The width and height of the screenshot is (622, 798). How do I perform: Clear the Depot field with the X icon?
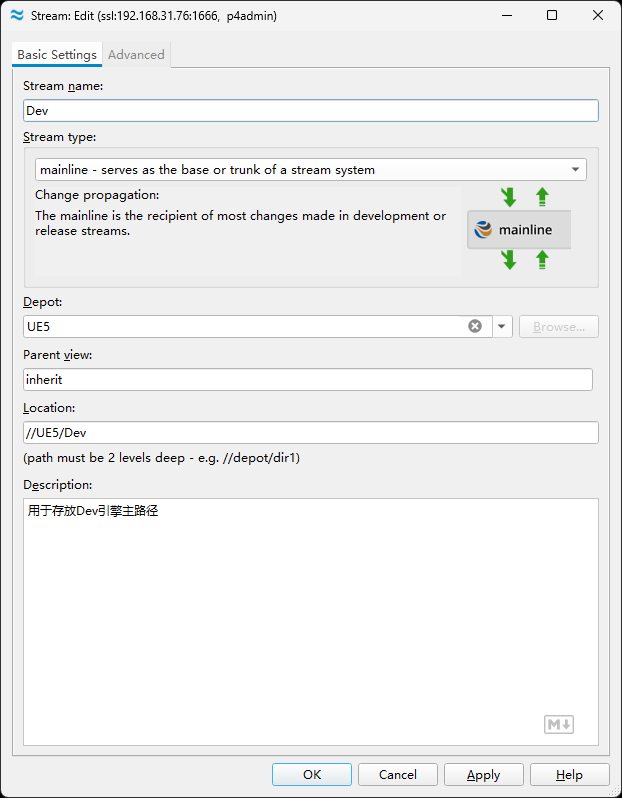click(x=475, y=326)
